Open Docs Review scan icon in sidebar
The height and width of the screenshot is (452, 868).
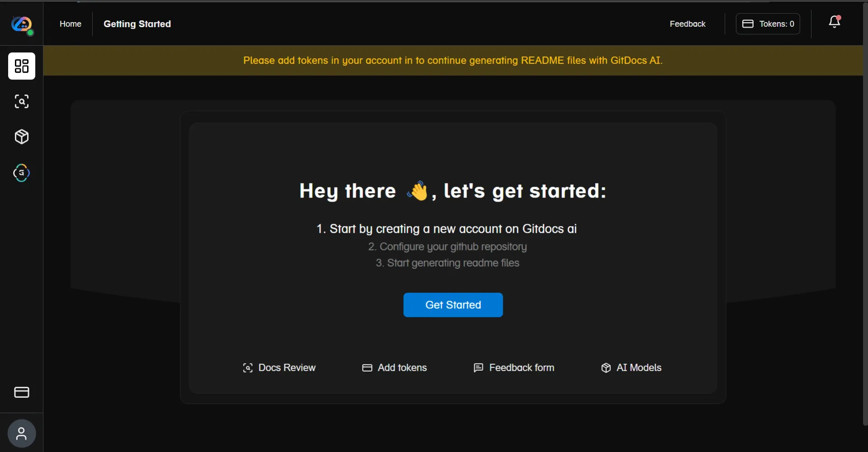click(x=22, y=101)
